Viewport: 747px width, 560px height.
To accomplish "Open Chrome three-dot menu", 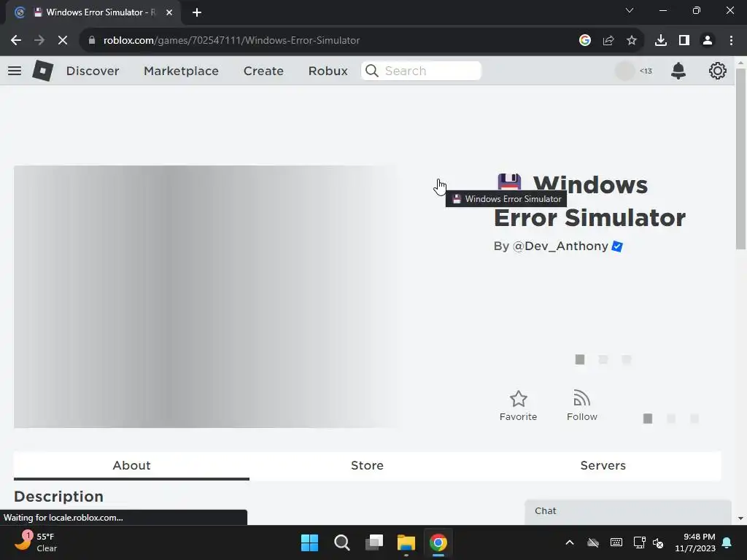I will [731, 41].
